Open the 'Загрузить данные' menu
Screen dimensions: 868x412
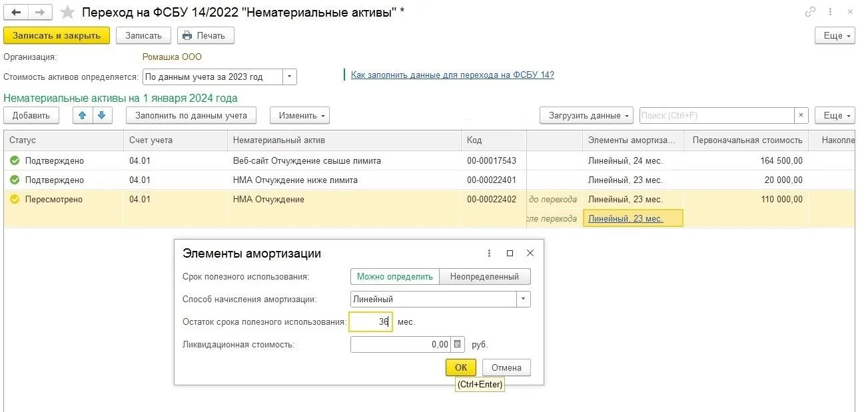tap(586, 115)
